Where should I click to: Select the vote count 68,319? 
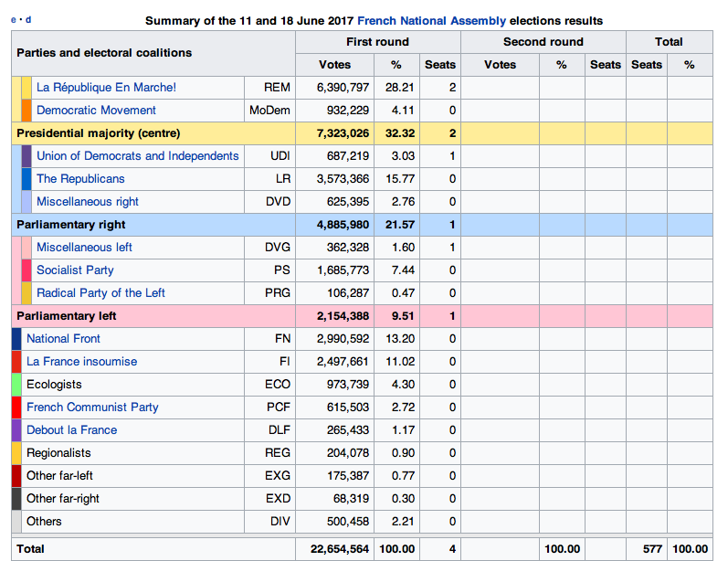(x=351, y=498)
